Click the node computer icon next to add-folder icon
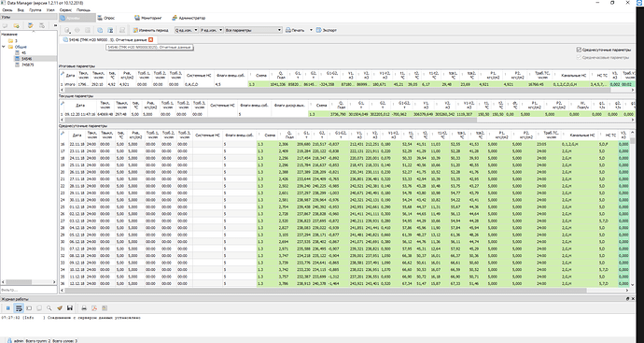The image size is (644, 343). (30, 26)
